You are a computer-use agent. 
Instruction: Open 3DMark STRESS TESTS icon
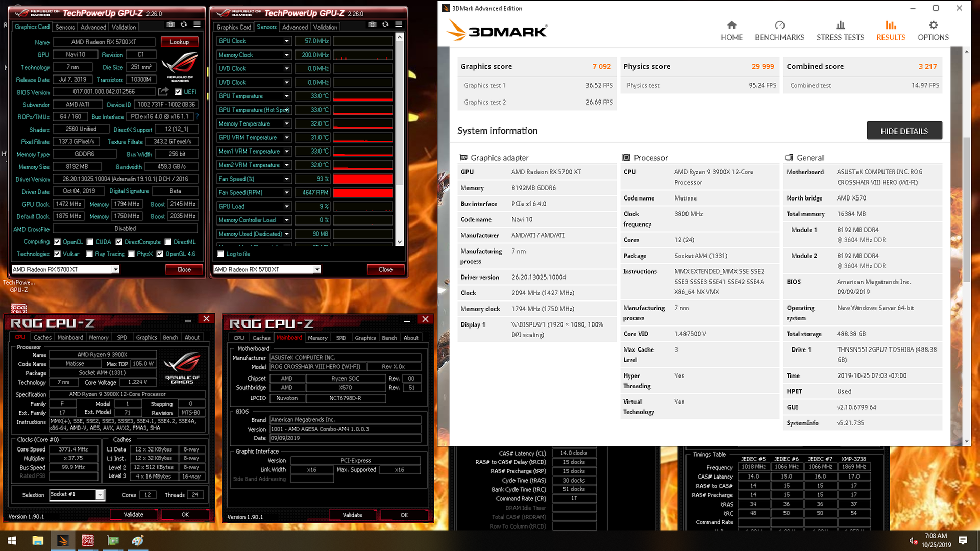pos(840,25)
